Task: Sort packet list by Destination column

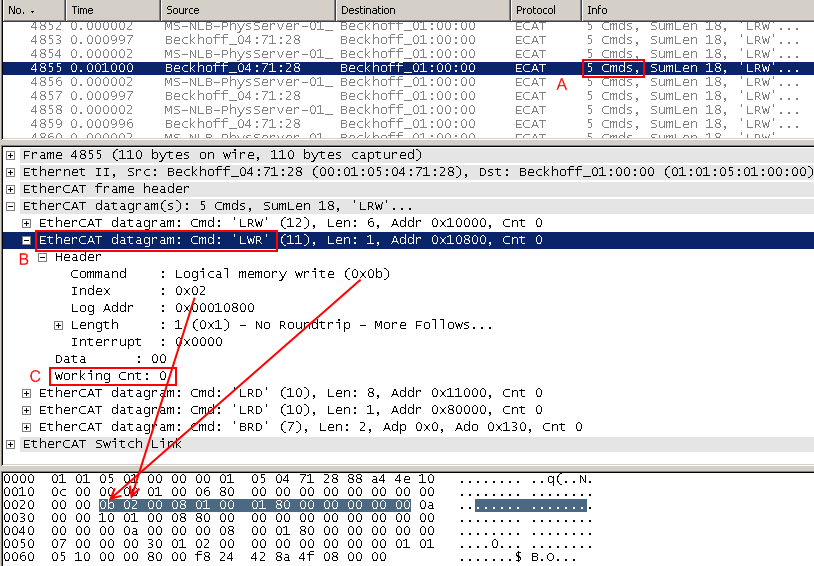Action: pos(423,10)
